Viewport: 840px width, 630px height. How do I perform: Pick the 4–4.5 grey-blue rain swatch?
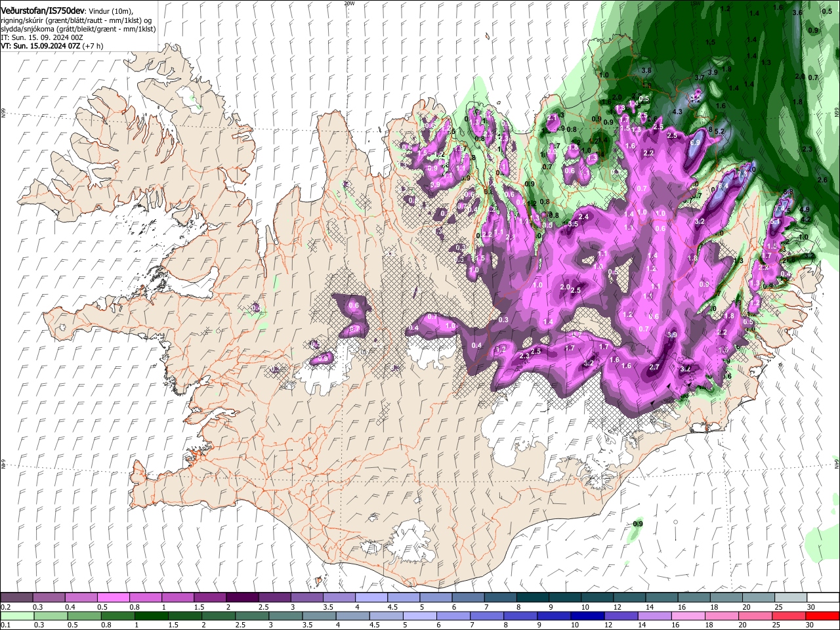352,616
